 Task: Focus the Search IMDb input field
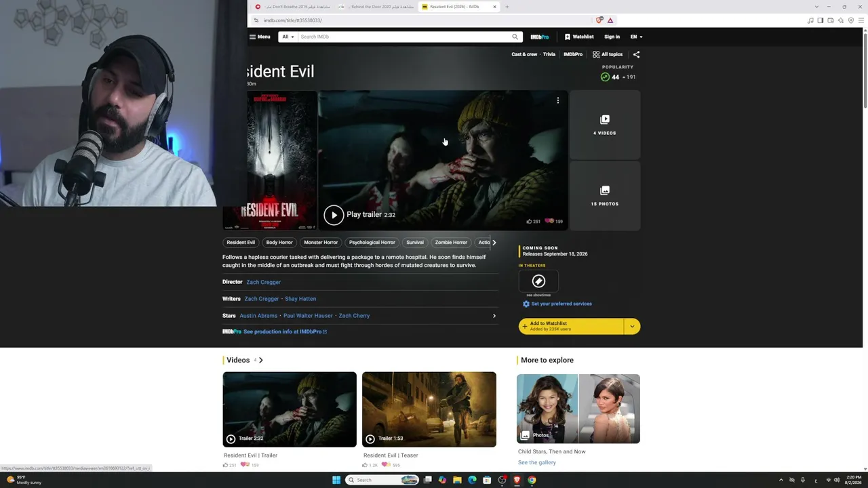click(403, 37)
